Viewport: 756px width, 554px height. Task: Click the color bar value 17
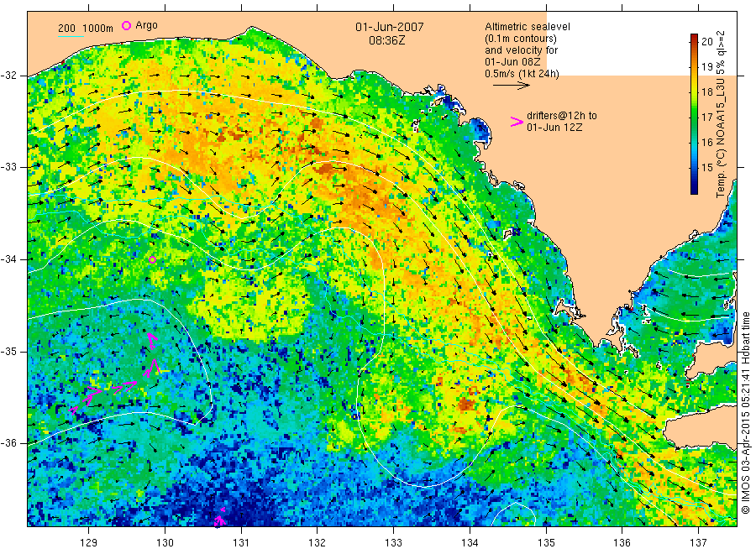(x=706, y=117)
